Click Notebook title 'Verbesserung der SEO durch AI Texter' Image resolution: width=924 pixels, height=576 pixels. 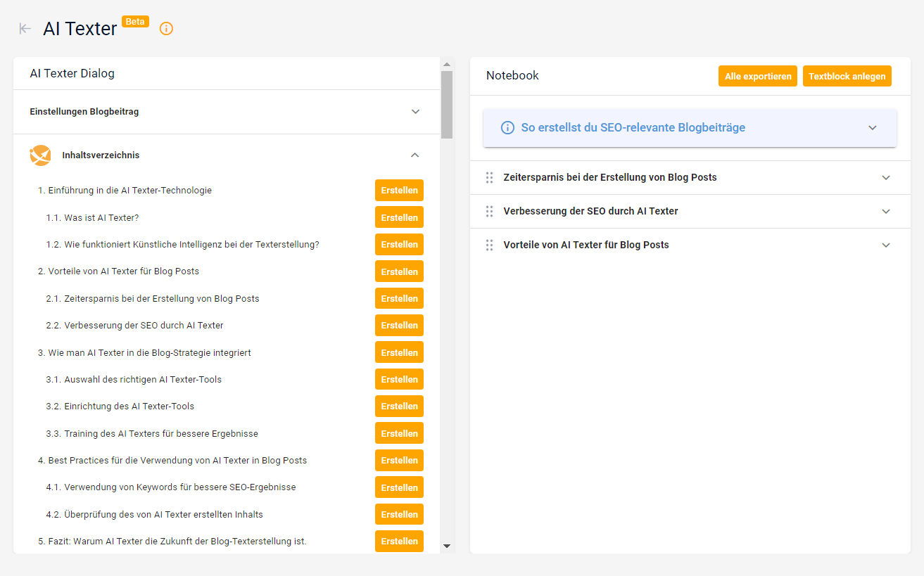591,212
